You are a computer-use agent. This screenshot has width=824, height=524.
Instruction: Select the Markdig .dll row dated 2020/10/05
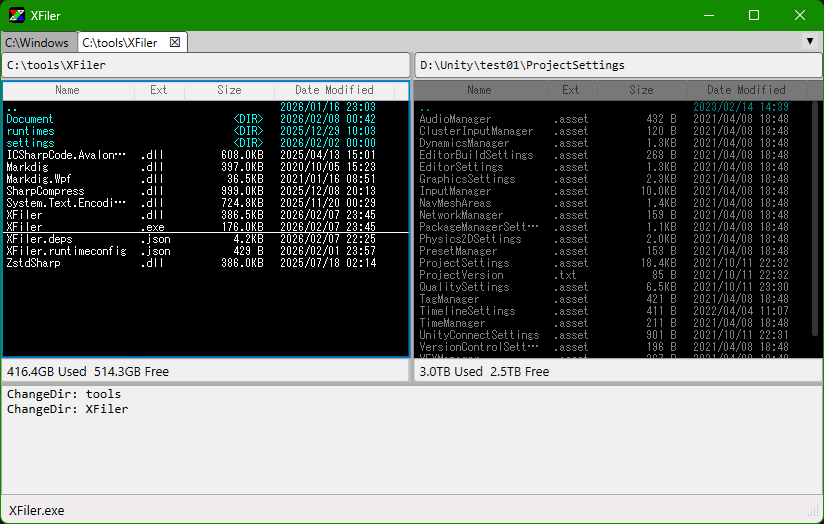205,167
